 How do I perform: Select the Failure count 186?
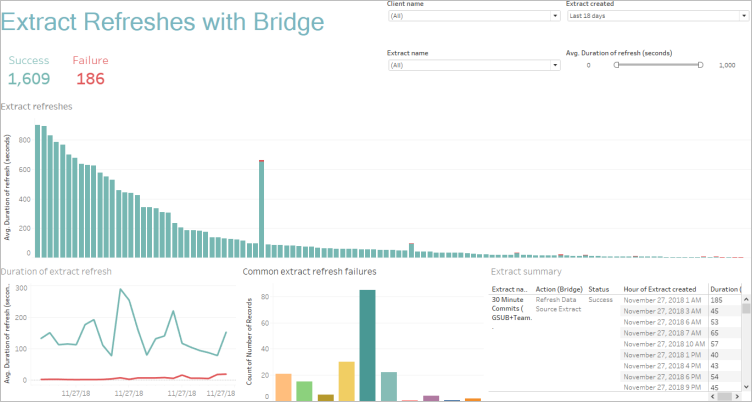90,79
